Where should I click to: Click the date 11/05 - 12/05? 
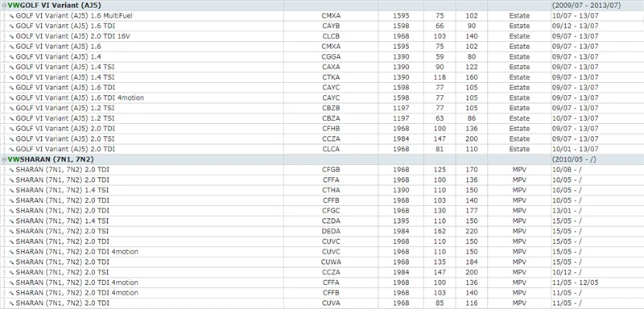coord(575,282)
